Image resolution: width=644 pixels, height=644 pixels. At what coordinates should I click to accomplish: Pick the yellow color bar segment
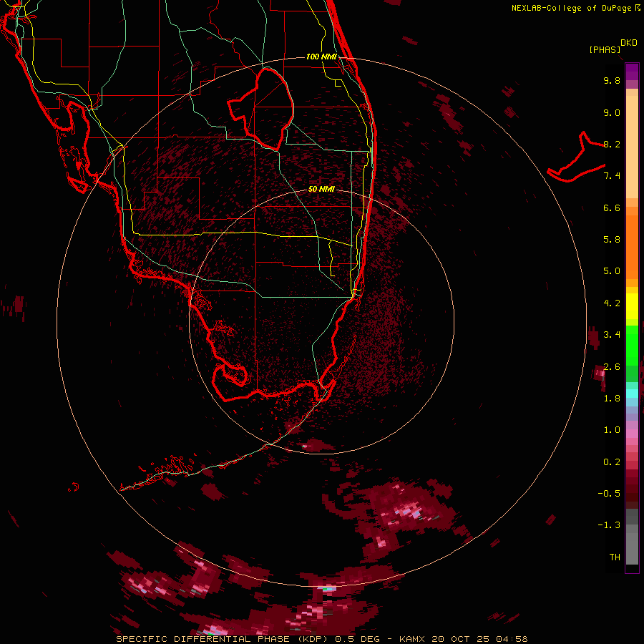pyautogui.click(x=632, y=306)
